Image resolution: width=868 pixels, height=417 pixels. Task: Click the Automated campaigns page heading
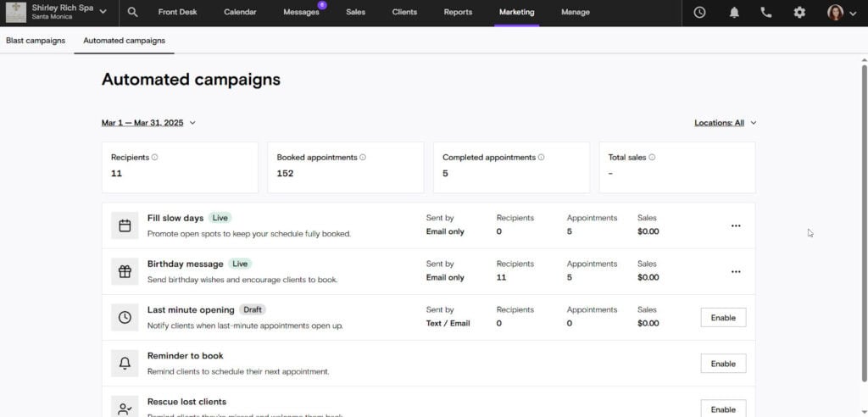[191, 80]
